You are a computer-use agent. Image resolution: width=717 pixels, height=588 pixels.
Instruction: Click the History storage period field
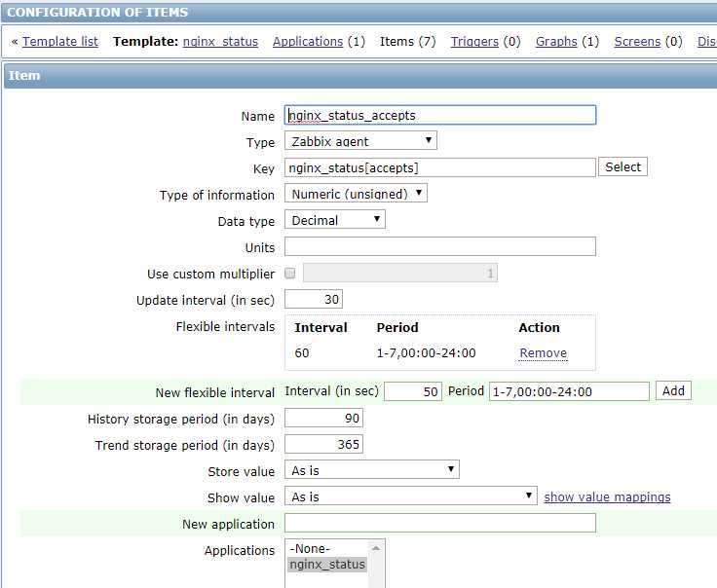(323, 418)
